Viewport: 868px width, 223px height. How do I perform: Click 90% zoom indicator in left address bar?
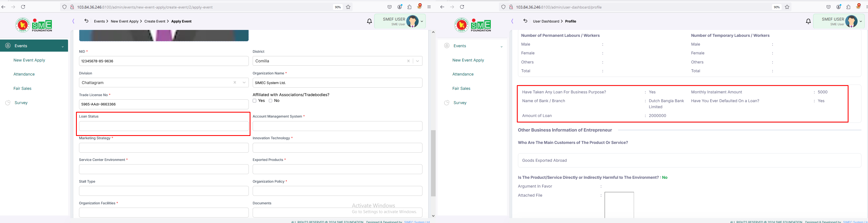click(338, 7)
